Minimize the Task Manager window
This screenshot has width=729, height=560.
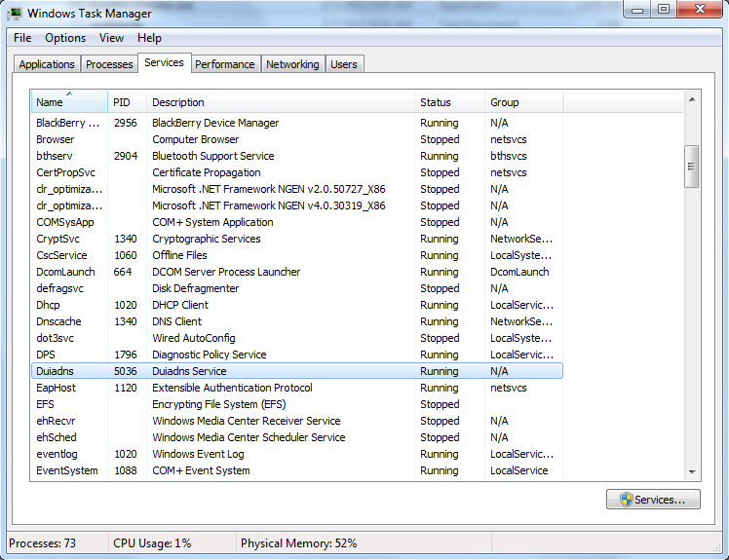pos(637,10)
